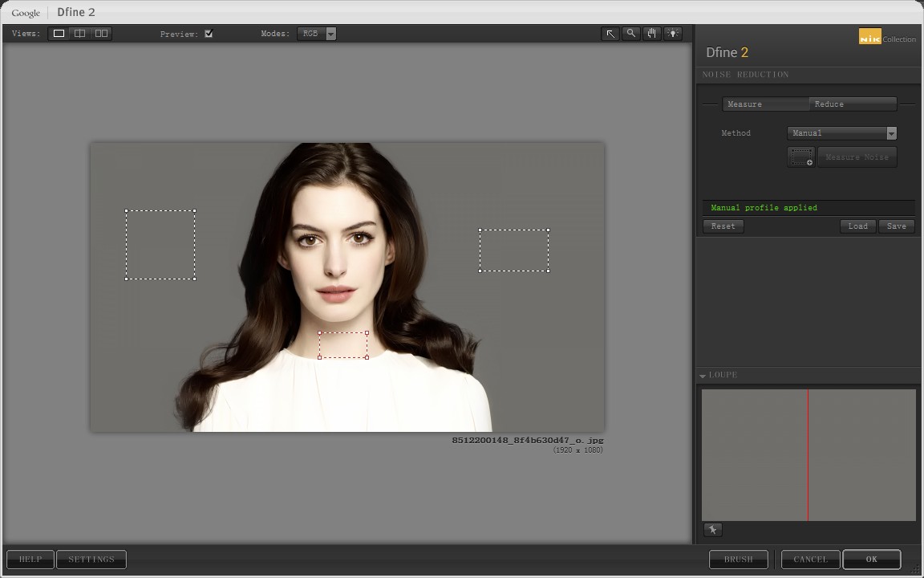Select the zoom magnifier tool
The width and height of the screenshot is (924, 578).
tap(631, 33)
